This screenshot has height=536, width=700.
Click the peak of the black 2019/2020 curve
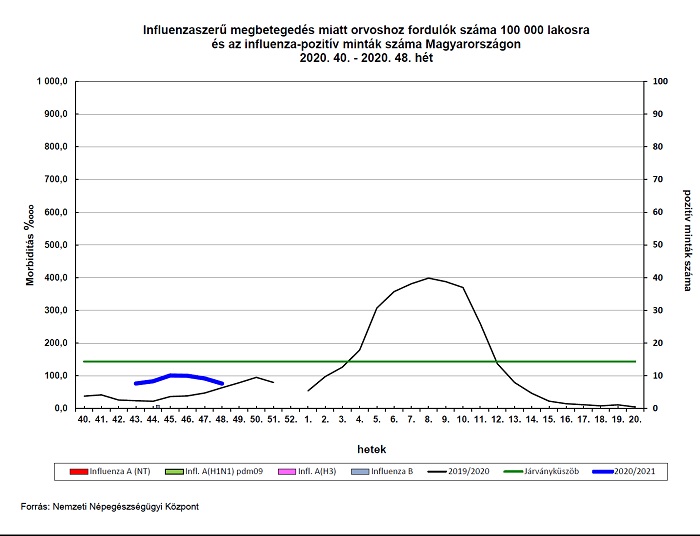coord(428,278)
